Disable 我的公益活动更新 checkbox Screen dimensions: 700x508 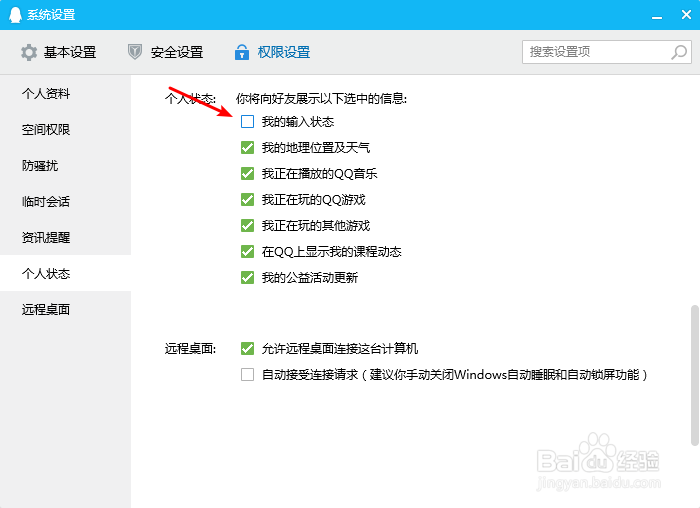pos(247,278)
